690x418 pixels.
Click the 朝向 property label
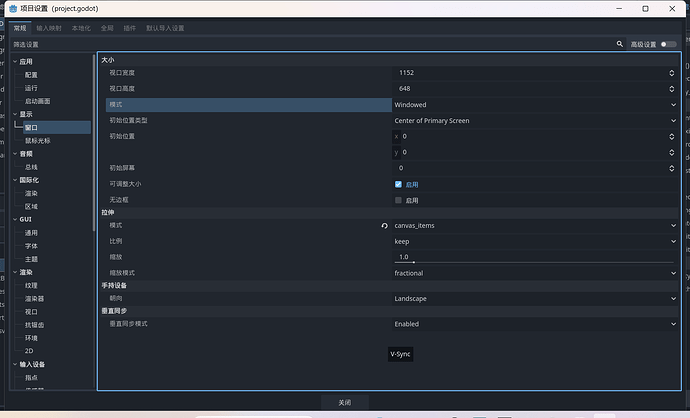(116, 298)
